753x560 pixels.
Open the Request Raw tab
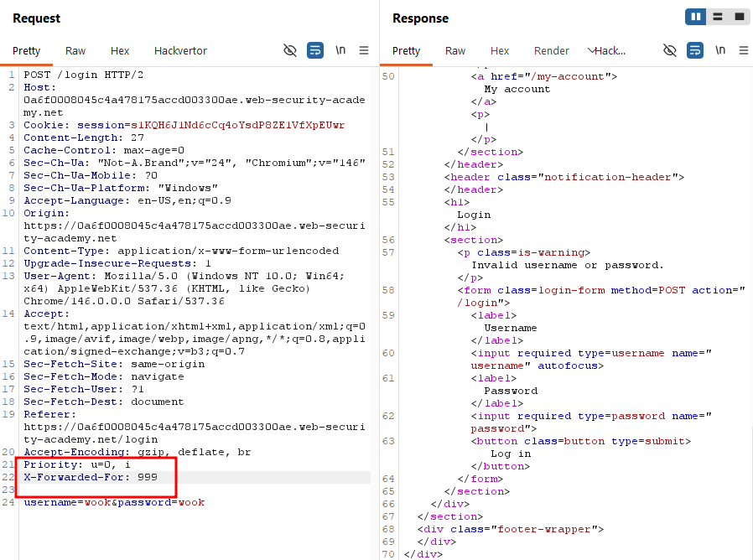click(75, 51)
